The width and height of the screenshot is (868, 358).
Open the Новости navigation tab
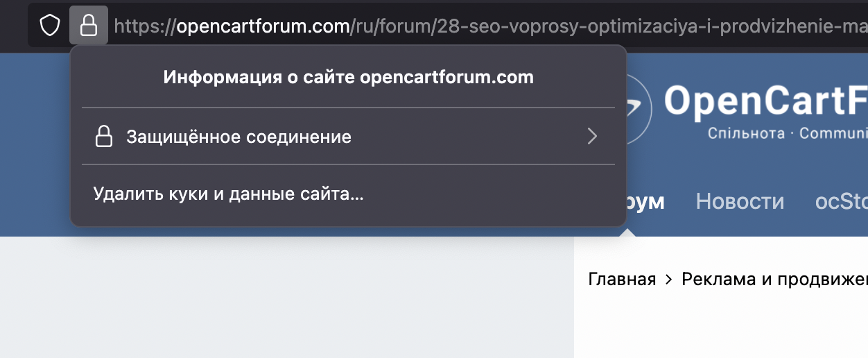click(740, 202)
